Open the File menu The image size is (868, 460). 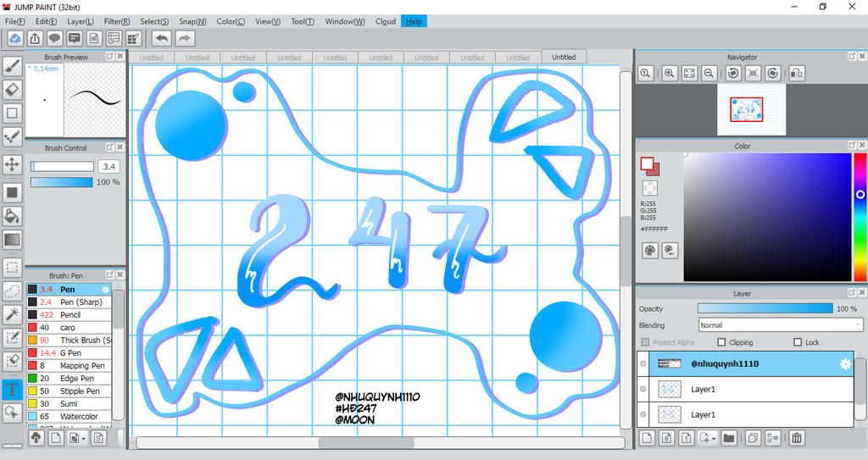(x=15, y=21)
